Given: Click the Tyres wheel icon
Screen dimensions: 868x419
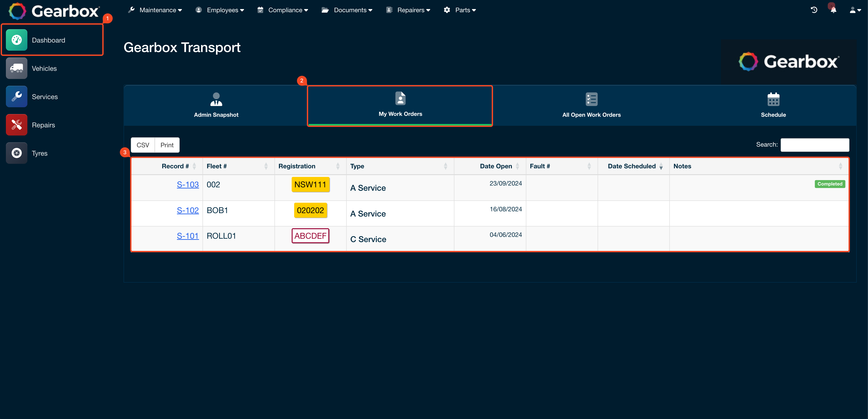Looking at the screenshot, I should pos(17,153).
